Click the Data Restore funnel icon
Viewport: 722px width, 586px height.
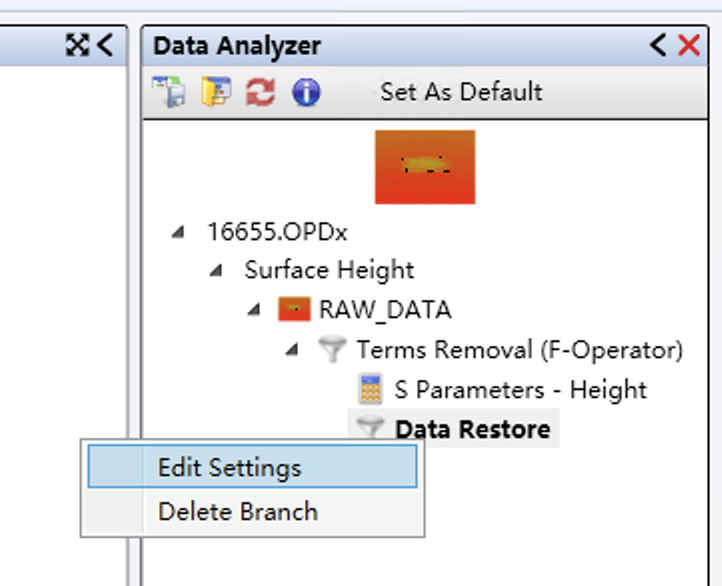pos(370,429)
